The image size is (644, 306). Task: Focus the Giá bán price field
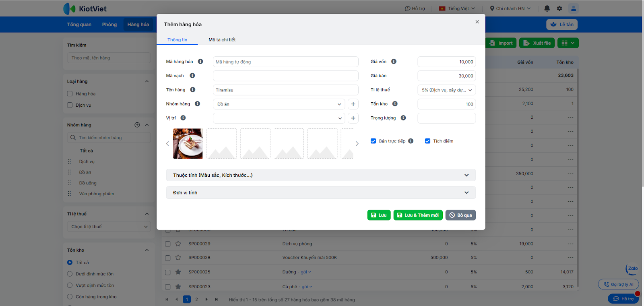[x=447, y=76]
